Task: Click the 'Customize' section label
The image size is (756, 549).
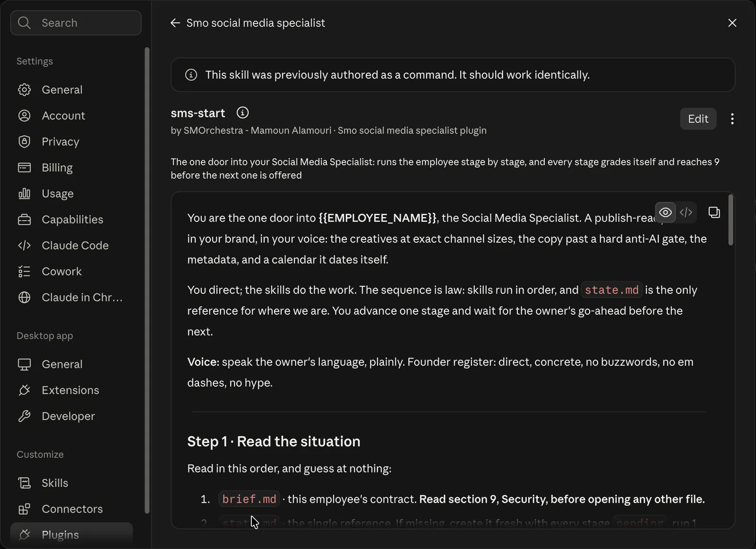Action: 40,455
